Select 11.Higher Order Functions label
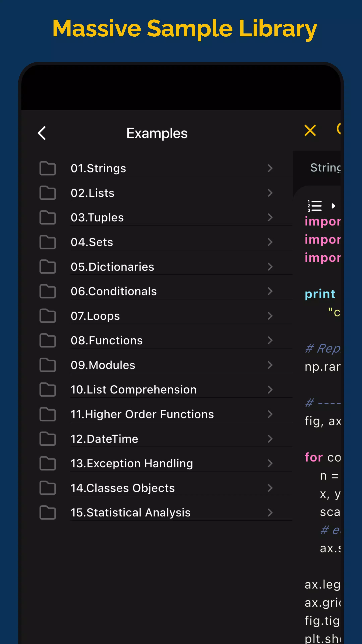Viewport: 362px width, 644px height. pos(142,414)
